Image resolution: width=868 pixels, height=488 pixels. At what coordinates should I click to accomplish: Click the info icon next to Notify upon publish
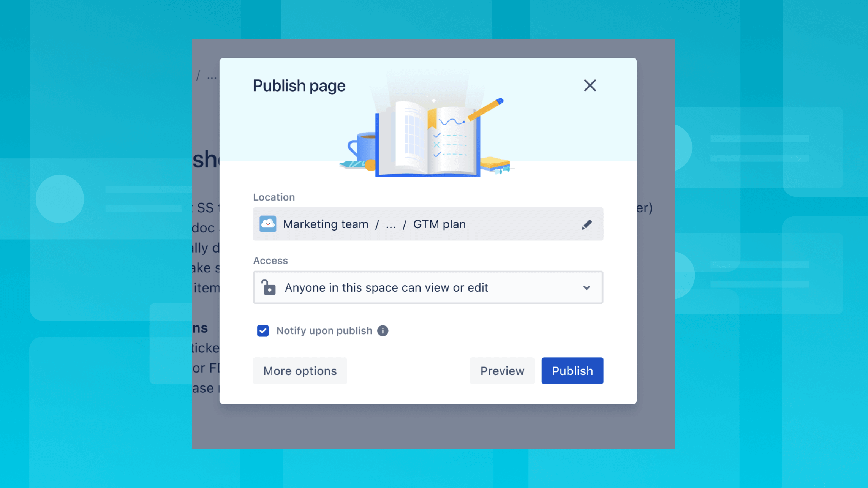pyautogui.click(x=383, y=331)
